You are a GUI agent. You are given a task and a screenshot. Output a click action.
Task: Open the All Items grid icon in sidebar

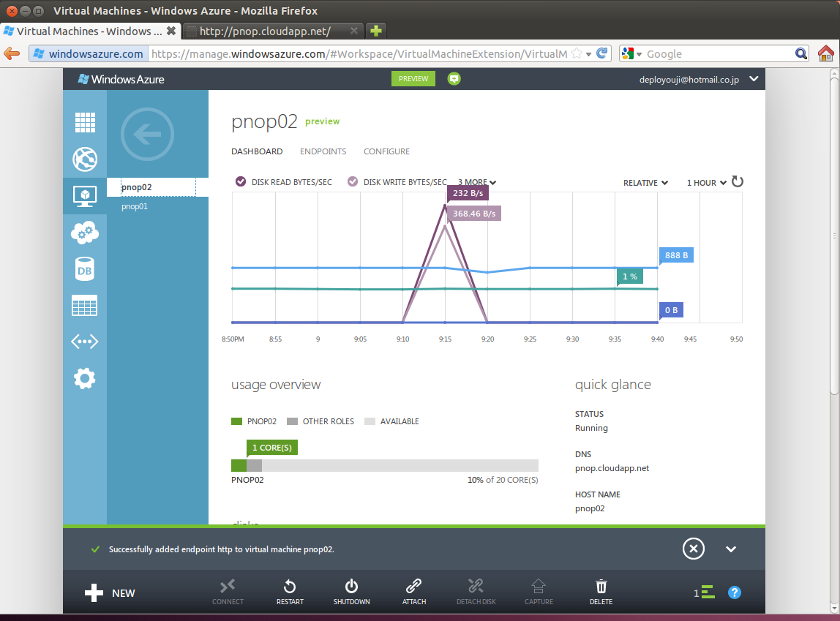85,123
